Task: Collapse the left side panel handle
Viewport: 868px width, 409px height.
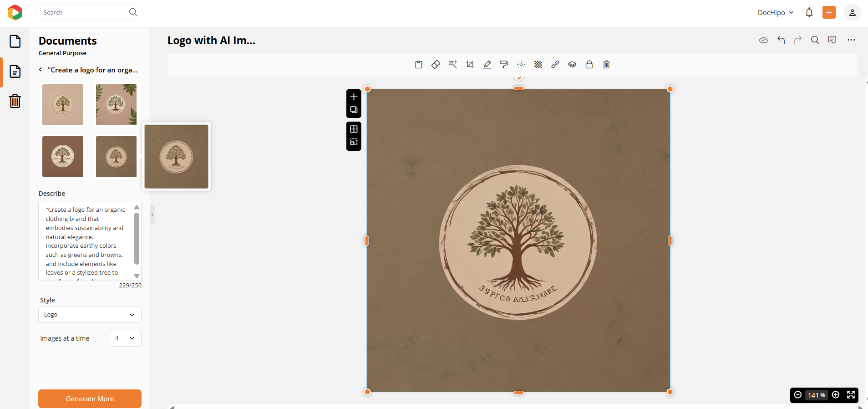Action: point(153,215)
